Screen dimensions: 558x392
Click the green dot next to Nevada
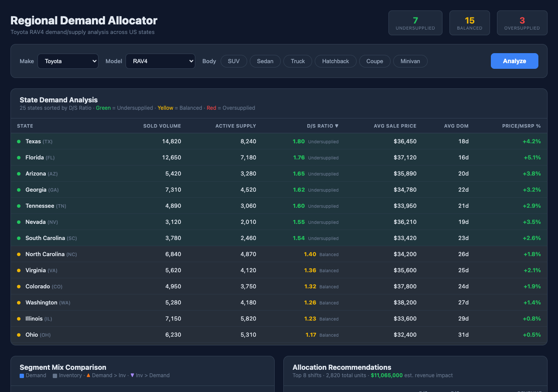click(x=18, y=222)
